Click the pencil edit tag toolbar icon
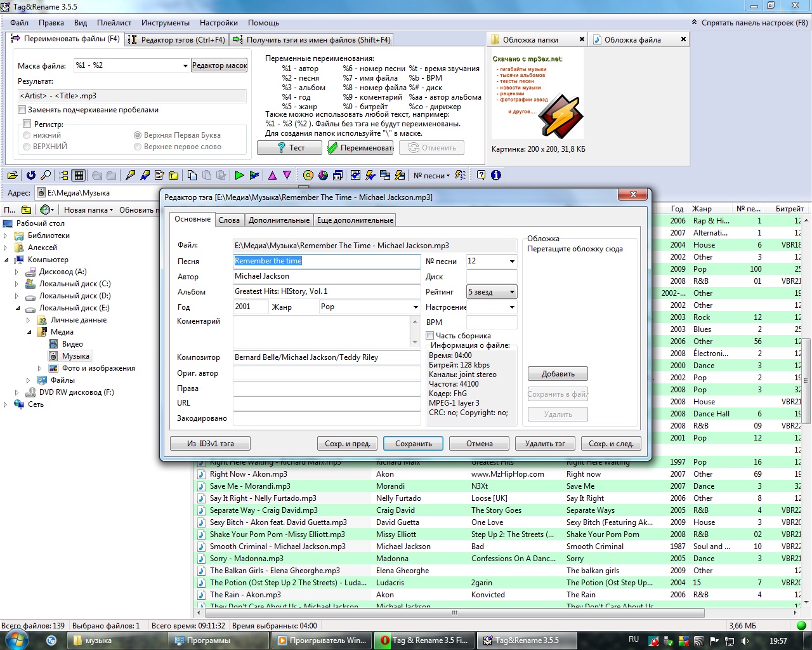Viewport: 812px width, 650px height. [130, 175]
